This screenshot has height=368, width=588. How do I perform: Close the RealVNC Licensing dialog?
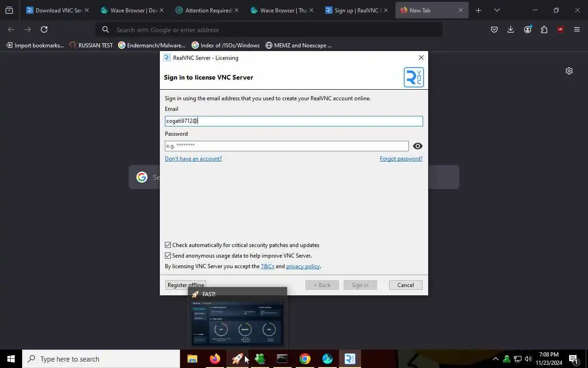tap(421, 57)
